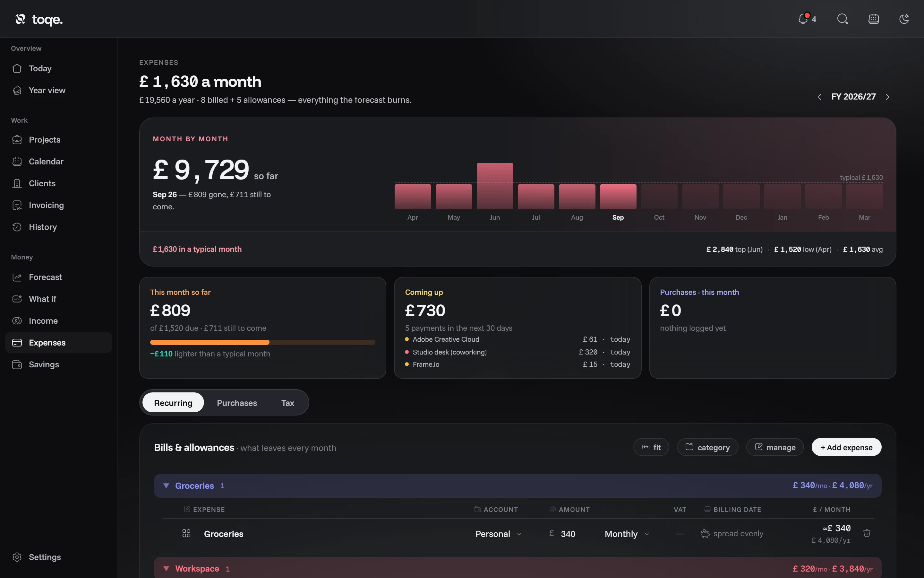
Task: Open the Monthly frequency dropdown
Action: [x=627, y=534]
